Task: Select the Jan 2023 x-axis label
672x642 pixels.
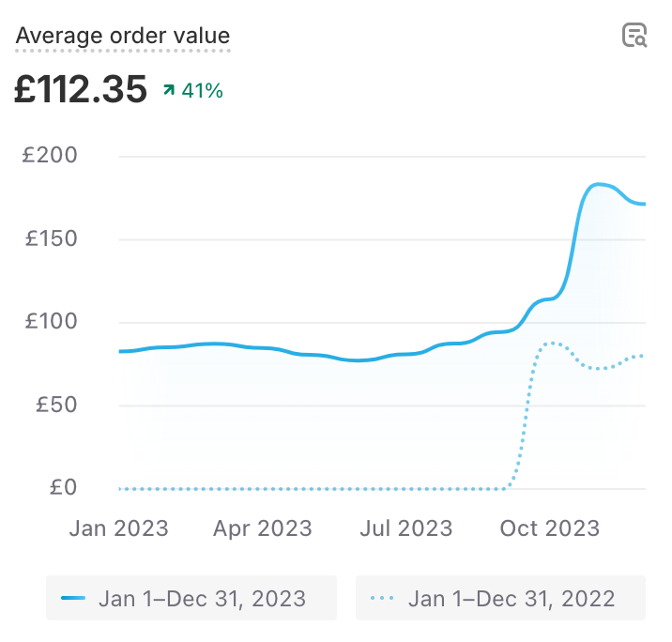Action: [x=119, y=528]
